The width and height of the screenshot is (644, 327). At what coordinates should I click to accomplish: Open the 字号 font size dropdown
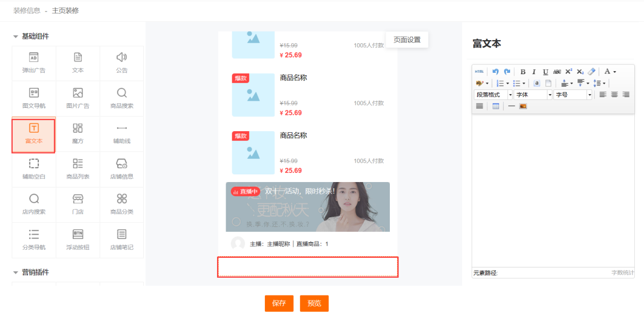click(573, 95)
